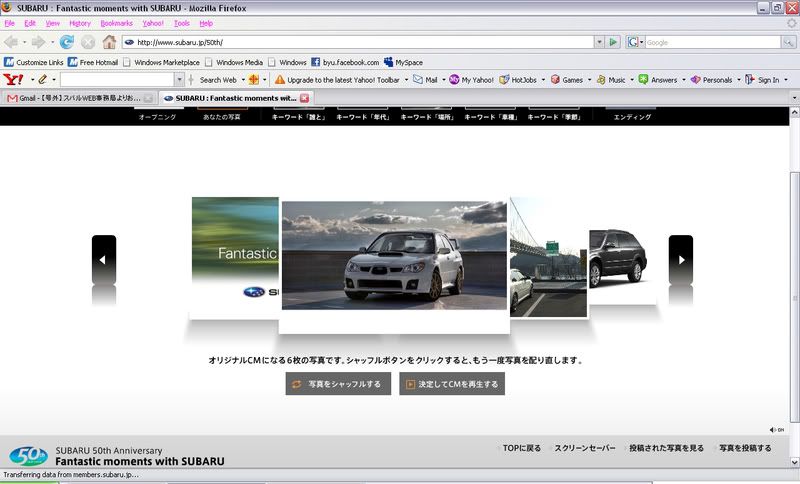Open the address bar history dropdown

(599, 42)
